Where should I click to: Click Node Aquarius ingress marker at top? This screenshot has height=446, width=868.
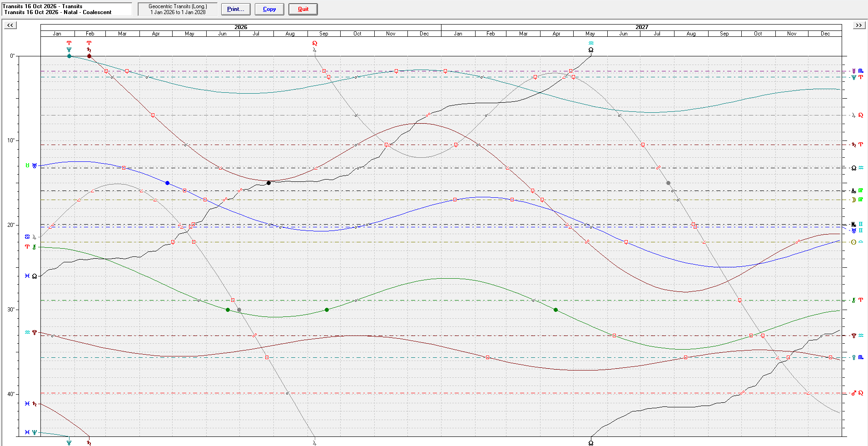(x=591, y=46)
